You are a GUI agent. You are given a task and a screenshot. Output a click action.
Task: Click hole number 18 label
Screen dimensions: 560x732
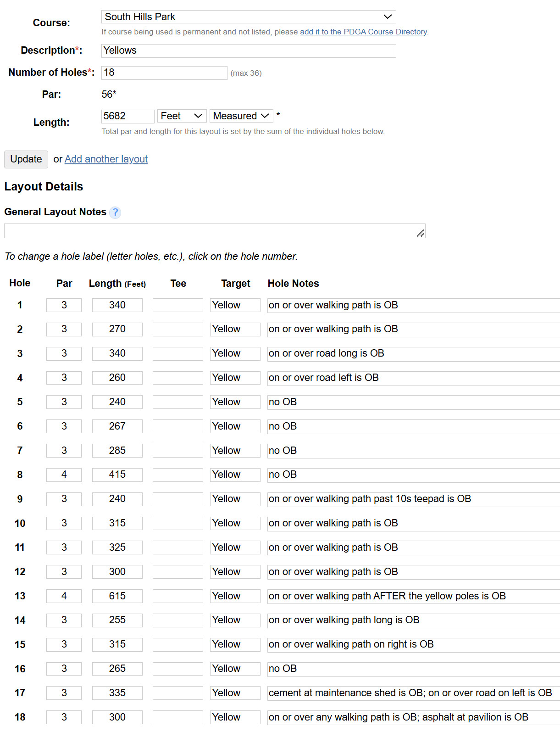click(x=20, y=717)
